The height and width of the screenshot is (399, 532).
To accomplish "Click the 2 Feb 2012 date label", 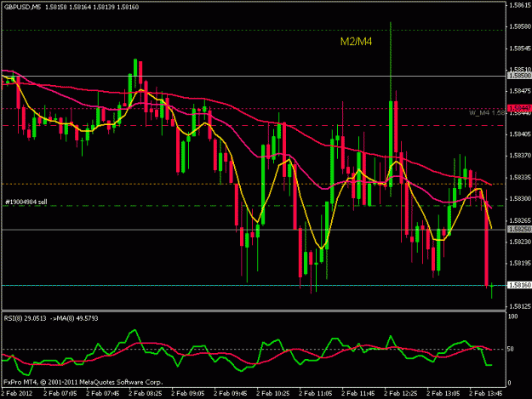I will tap(17, 394).
